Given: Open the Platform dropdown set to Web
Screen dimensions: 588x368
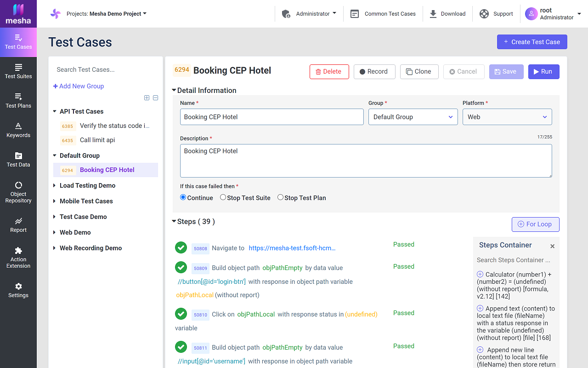Looking at the screenshot, I should click(x=507, y=117).
